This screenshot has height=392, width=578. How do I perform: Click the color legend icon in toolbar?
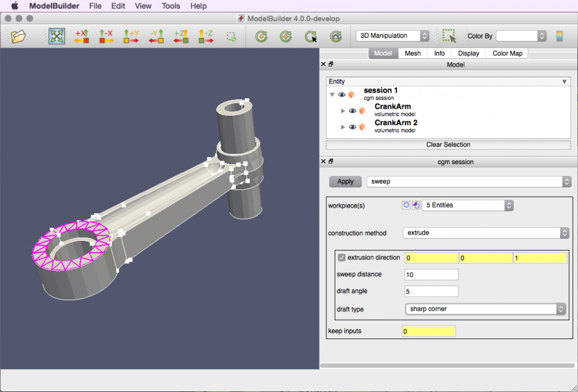pyautogui.click(x=559, y=36)
